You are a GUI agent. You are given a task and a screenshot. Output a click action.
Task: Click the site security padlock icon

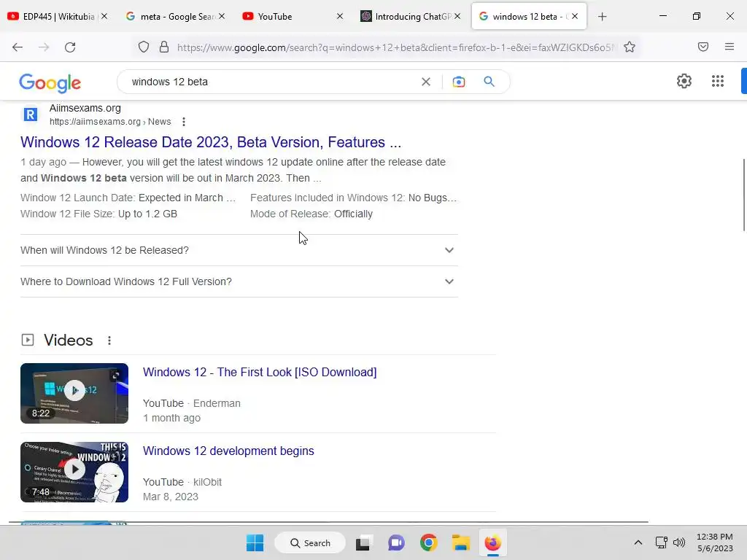coord(164,47)
